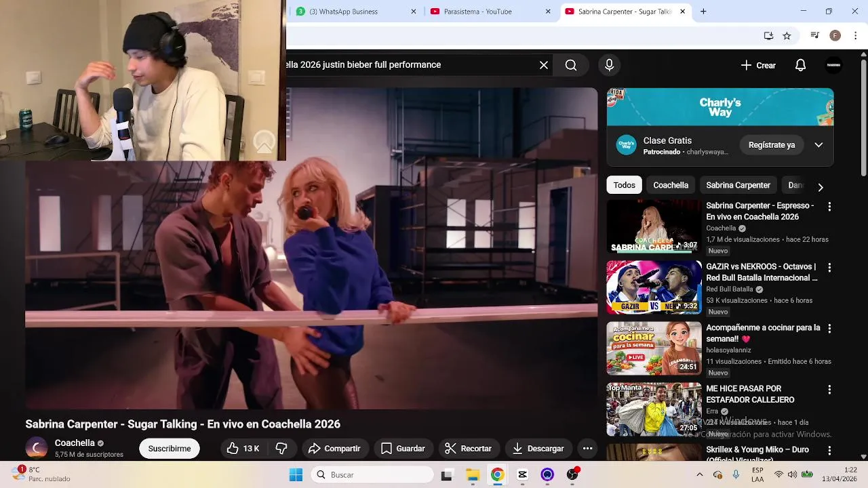
Task: Show more filter chips with right arrow
Action: pyautogui.click(x=821, y=187)
